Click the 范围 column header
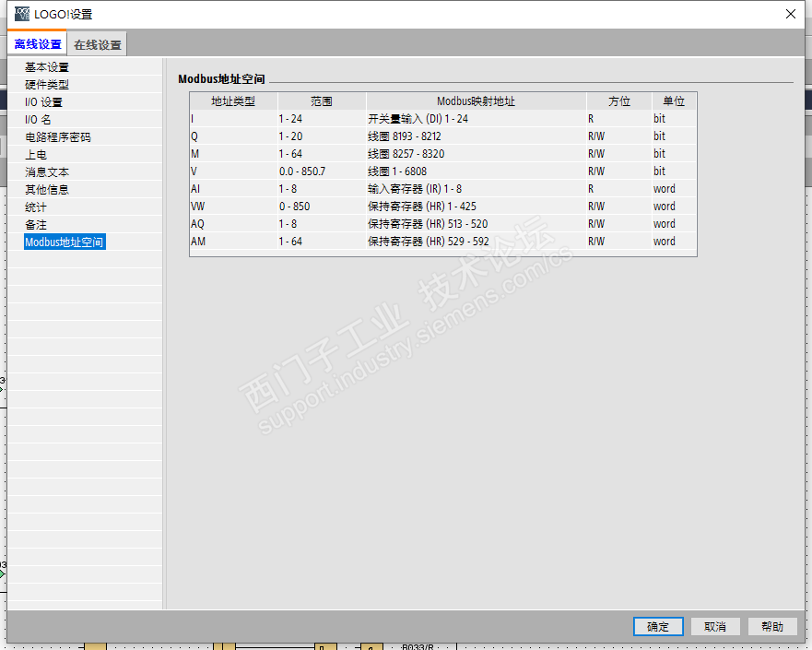 322,101
